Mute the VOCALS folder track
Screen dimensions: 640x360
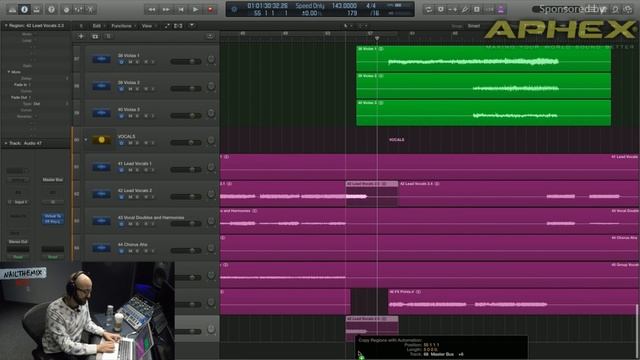pos(130,143)
